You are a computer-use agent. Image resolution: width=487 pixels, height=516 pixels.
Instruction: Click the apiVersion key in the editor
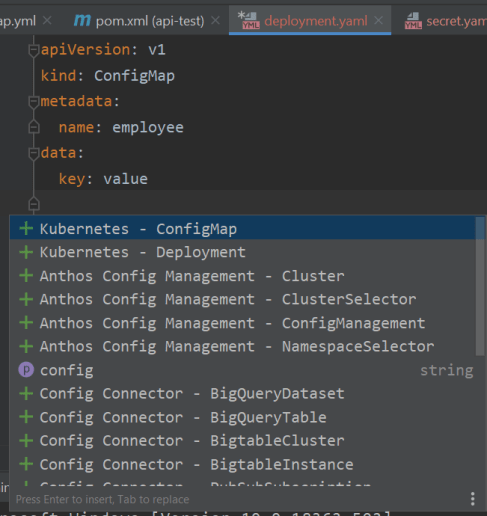coord(86,50)
